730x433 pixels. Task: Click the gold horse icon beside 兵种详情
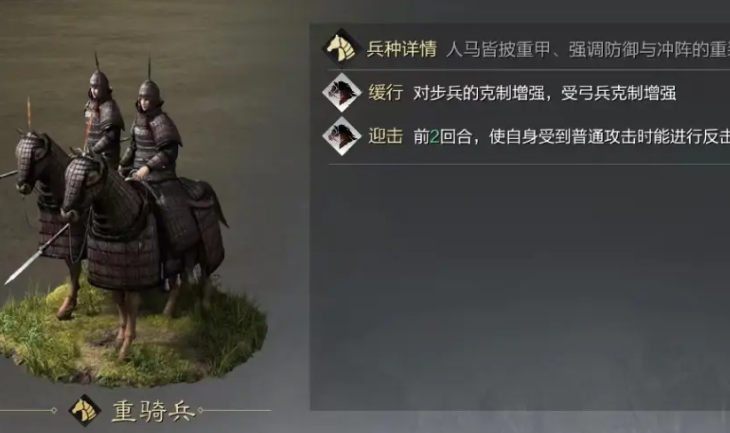tap(341, 47)
